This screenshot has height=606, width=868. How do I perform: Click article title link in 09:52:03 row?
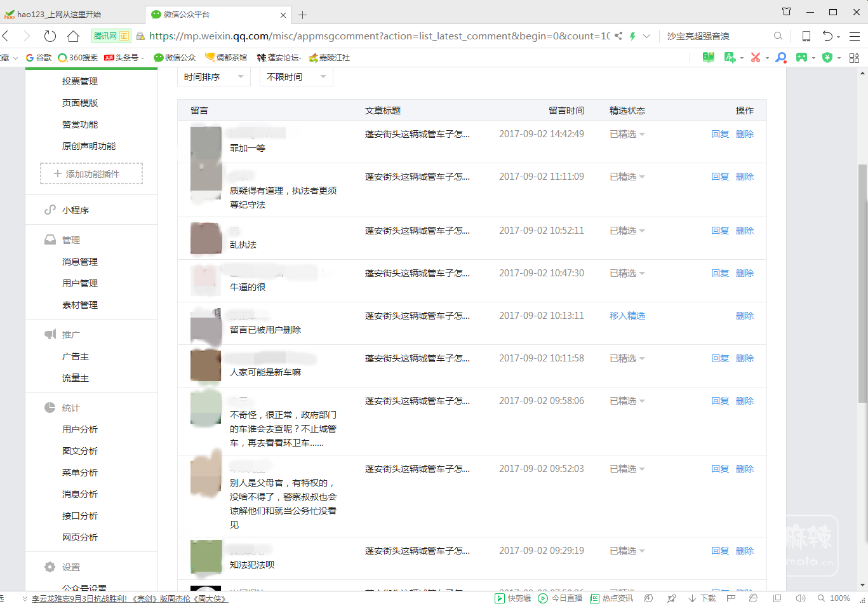click(x=417, y=469)
